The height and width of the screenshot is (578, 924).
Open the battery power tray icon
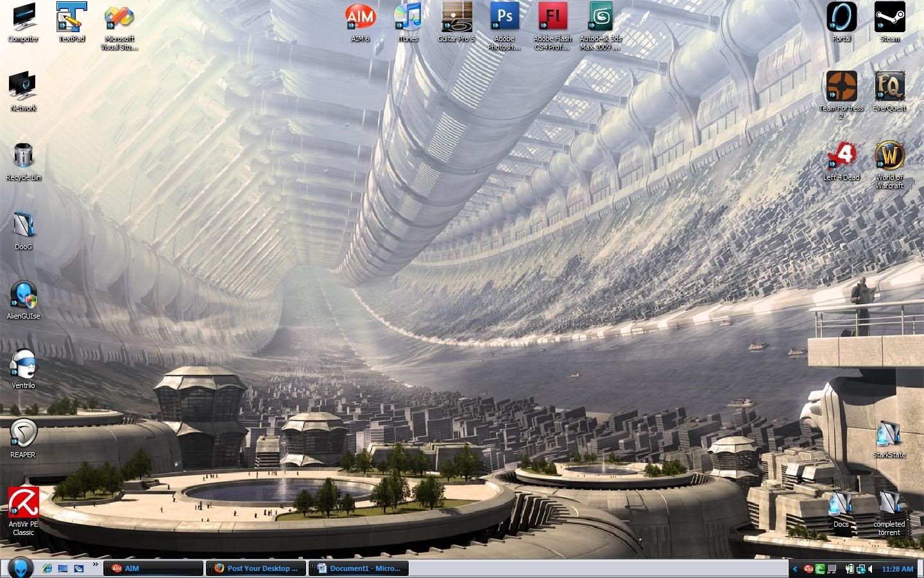[x=849, y=568]
